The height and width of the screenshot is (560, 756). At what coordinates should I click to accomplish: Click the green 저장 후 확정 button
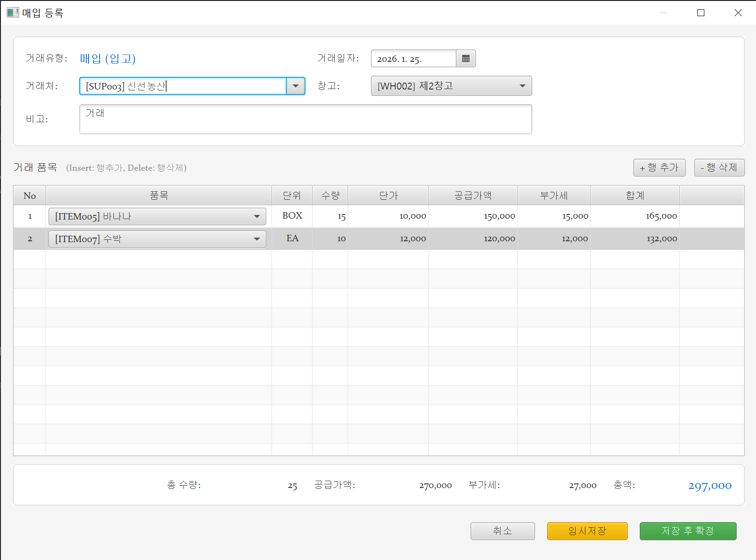click(x=688, y=531)
